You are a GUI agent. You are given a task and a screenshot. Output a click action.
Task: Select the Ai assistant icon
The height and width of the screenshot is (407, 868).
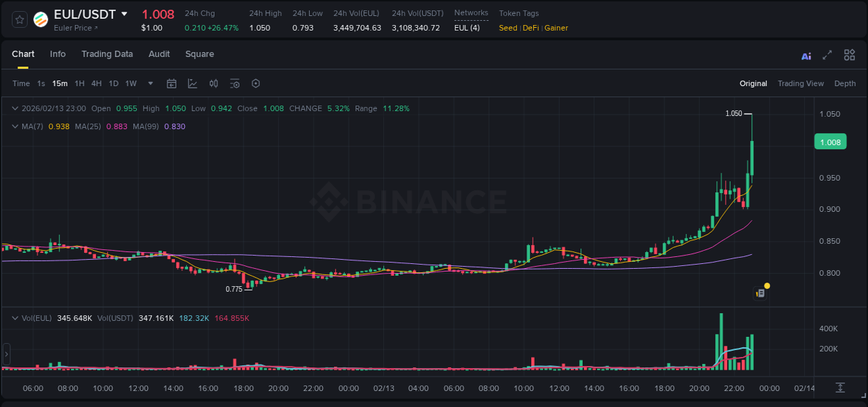click(806, 55)
